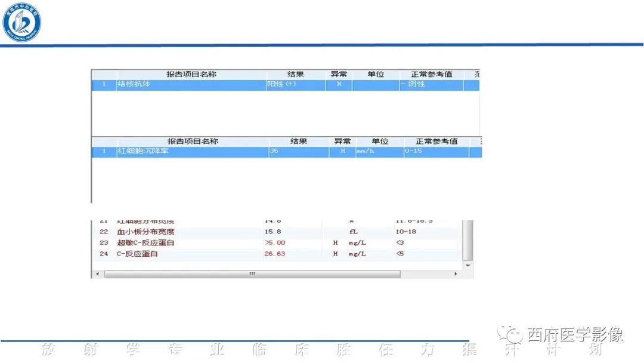
Task: Click the 10-18 reference range
Action: 406,232
